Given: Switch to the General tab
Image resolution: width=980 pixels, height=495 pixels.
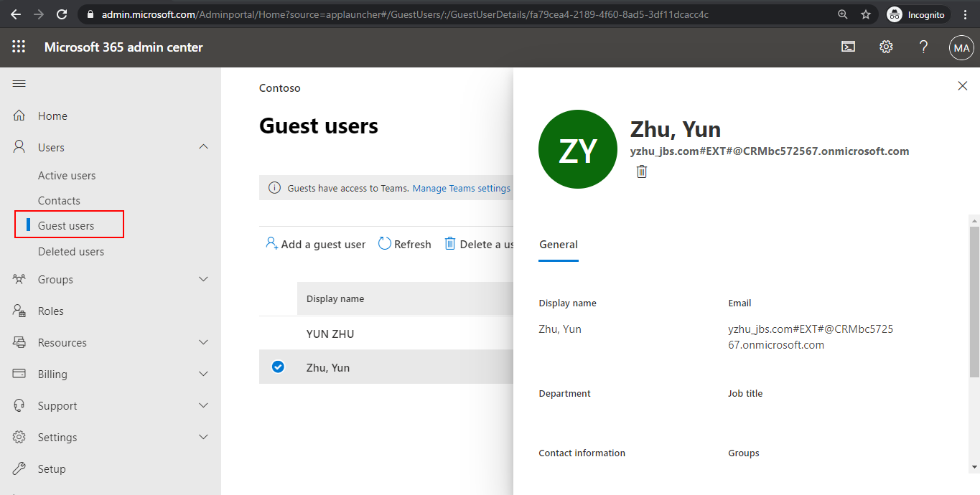Looking at the screenshot, I should tap(559, 244).
